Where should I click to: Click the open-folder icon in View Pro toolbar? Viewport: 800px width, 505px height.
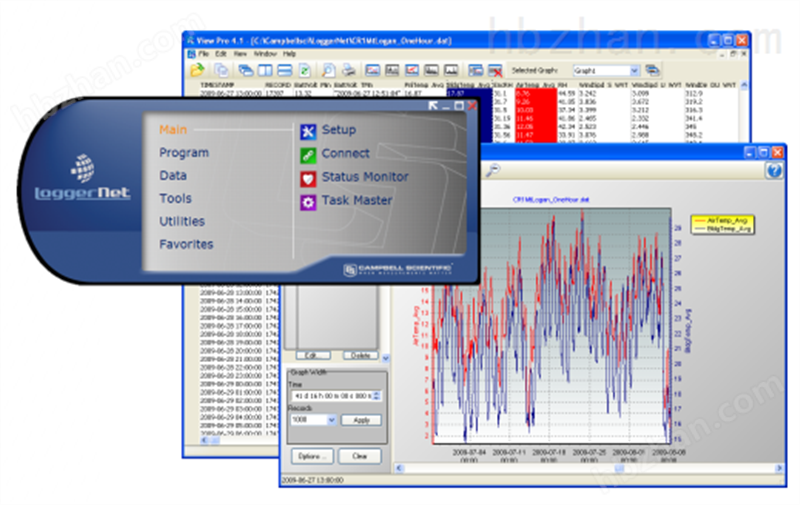[x=197, y=70]
